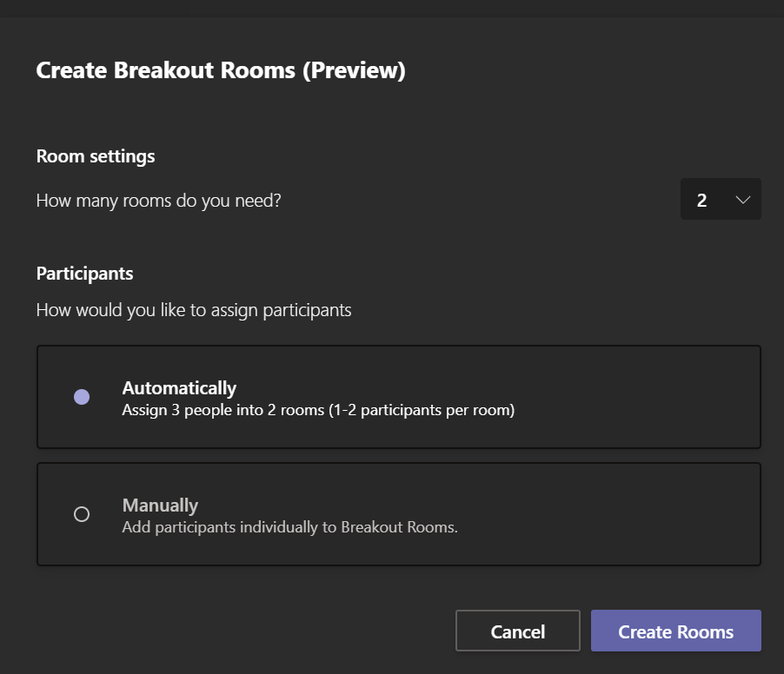Click the Automatically option title
Image resolution: width=784 pixels, height=674 pixels.
179,388
